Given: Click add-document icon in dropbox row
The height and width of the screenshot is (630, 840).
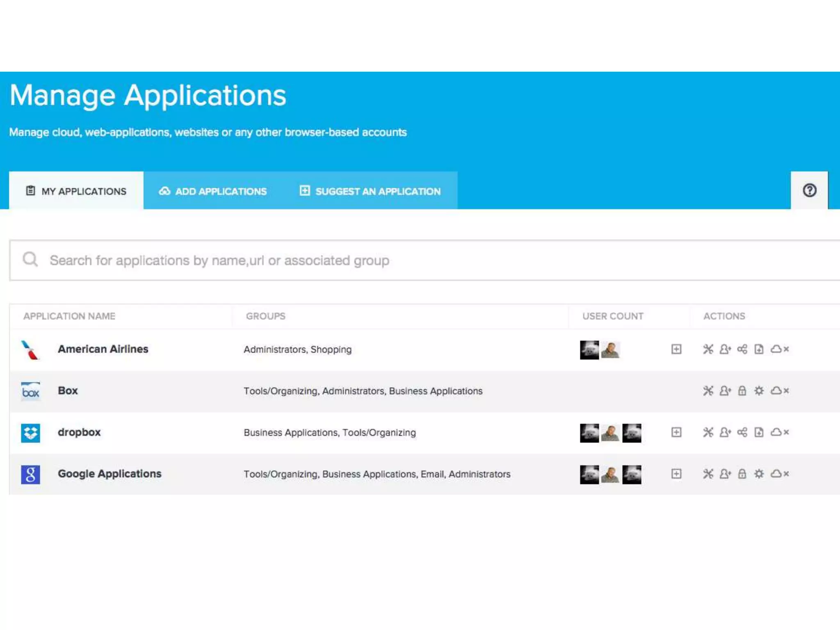Looking at the screenshot, I should (x=759, y=432).
